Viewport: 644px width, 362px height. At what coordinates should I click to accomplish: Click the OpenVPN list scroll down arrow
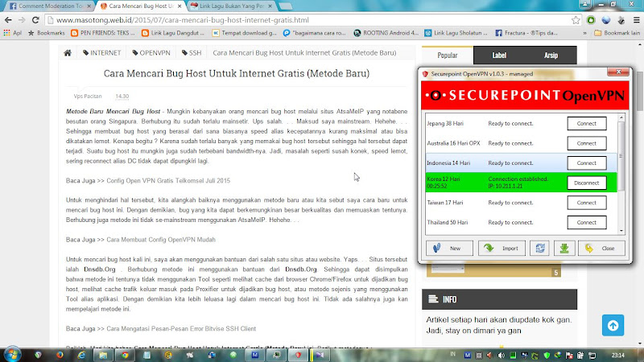[x=621, y=231]
